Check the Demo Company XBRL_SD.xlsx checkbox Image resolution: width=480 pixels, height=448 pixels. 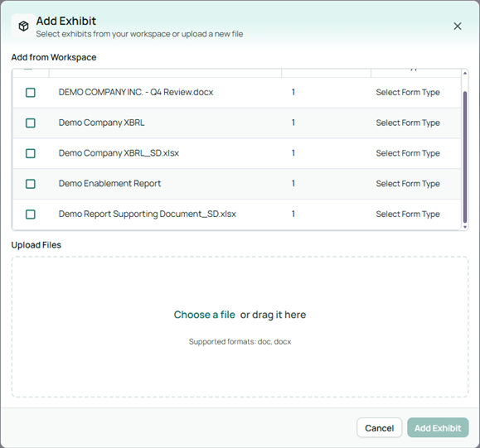[31, 153]
